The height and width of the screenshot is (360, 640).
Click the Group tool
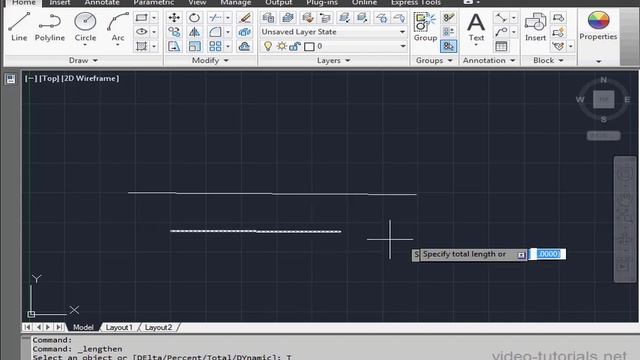pyautogui.click(x=425, y=27)
